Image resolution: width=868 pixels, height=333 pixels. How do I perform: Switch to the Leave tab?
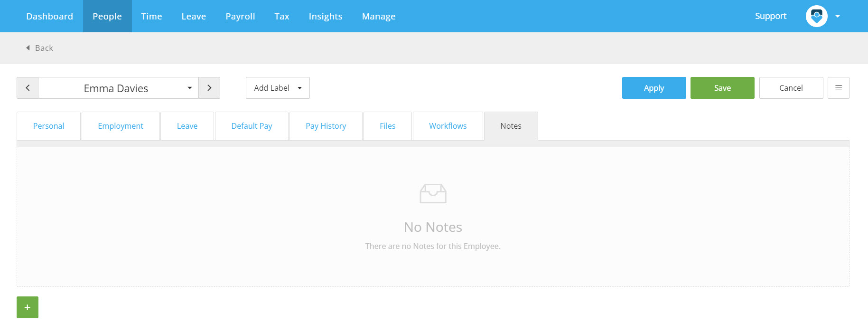[187, 126]
